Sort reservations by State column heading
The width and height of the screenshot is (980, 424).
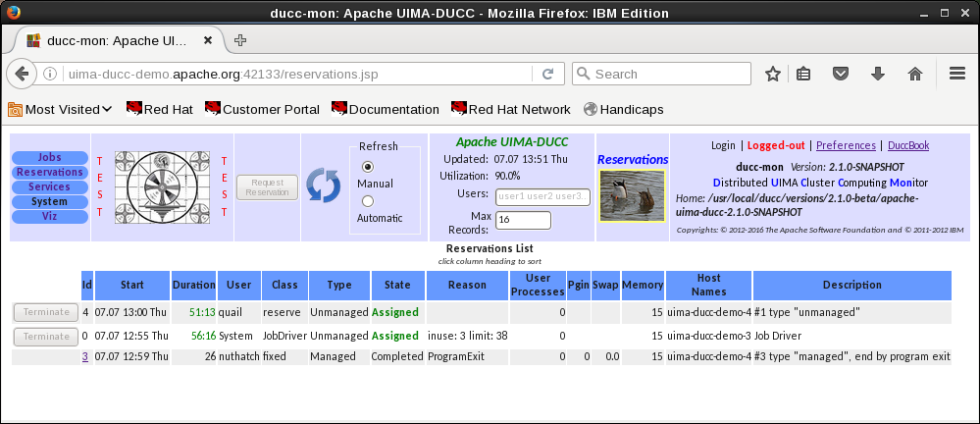pyautogui.click(x=396, y=286)
